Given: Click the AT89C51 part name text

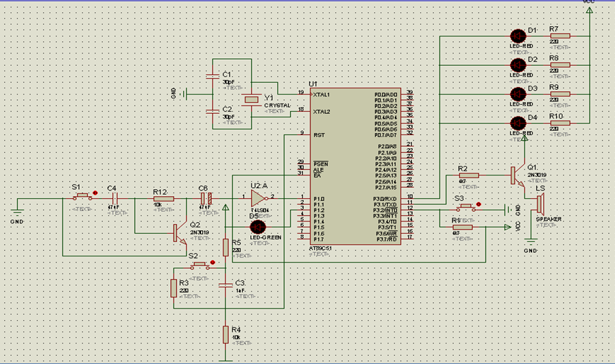Looking at the screenshot, I should (320, 248).
